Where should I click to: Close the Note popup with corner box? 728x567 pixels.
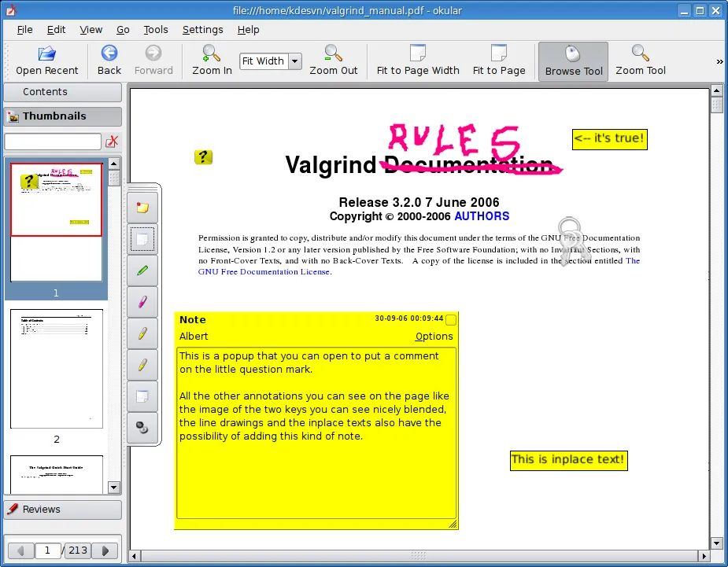(450, 320)
